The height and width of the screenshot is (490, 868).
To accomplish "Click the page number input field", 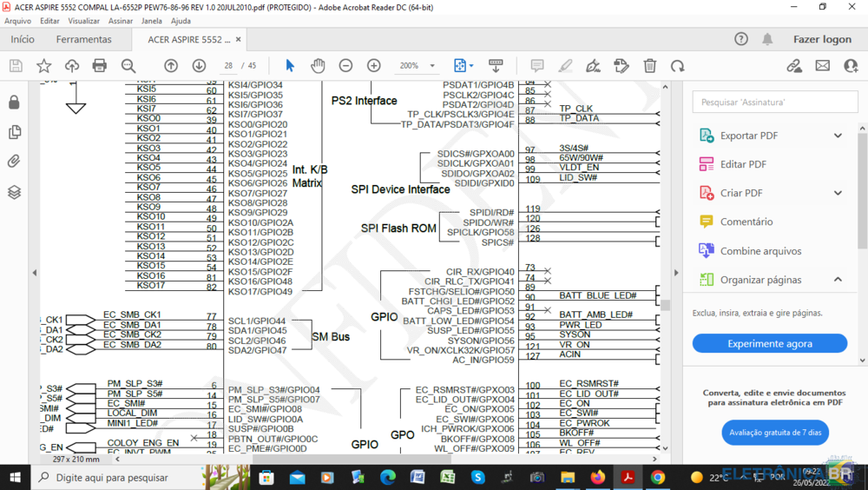I will pos(228,66).
